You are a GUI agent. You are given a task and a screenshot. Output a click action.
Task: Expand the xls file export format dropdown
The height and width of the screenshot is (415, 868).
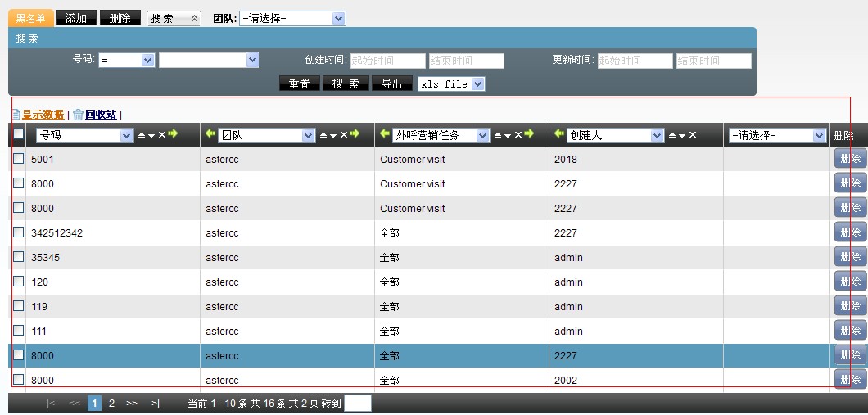coord(451,83)
